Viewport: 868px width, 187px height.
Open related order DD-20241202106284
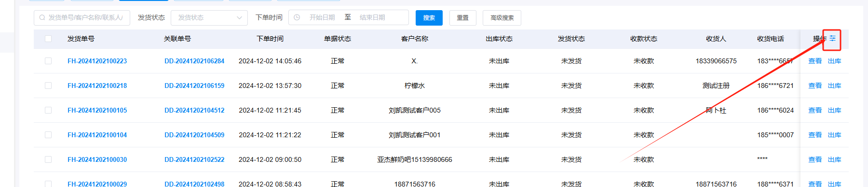click(x=194, y=61)
